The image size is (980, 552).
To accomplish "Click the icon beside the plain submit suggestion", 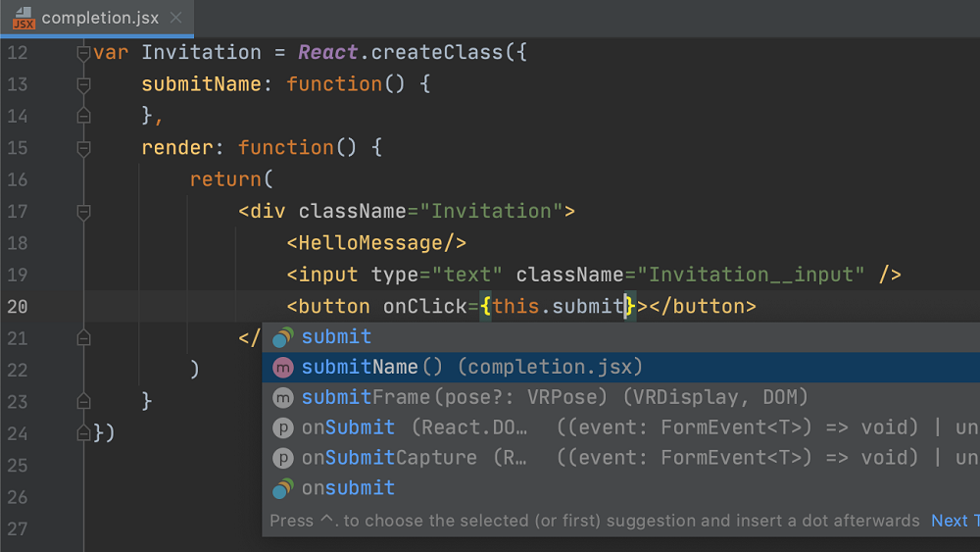I will pos(282,337).
